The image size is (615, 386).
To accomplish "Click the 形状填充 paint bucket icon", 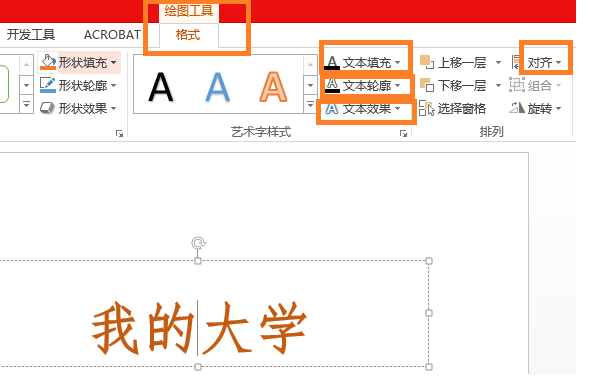I will [x=48, y=62].
